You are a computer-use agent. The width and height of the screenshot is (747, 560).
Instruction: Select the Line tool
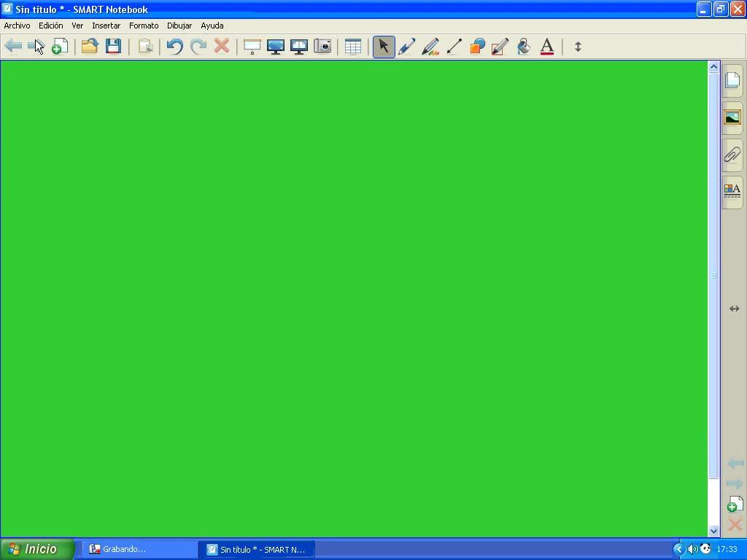click(454, 46)
